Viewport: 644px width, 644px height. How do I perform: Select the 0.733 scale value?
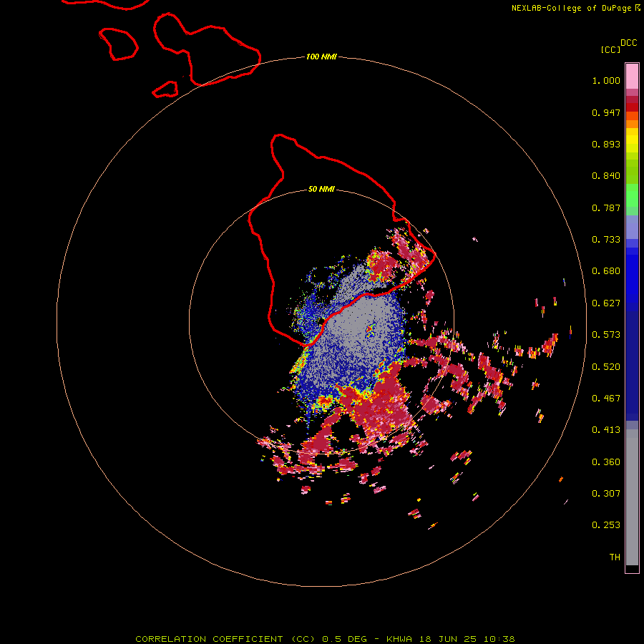(606, 240)
